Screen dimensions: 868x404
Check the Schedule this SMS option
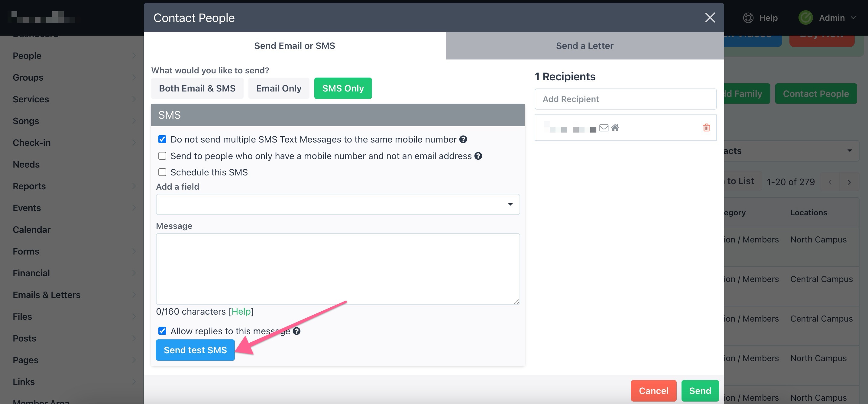pos(162,172)
